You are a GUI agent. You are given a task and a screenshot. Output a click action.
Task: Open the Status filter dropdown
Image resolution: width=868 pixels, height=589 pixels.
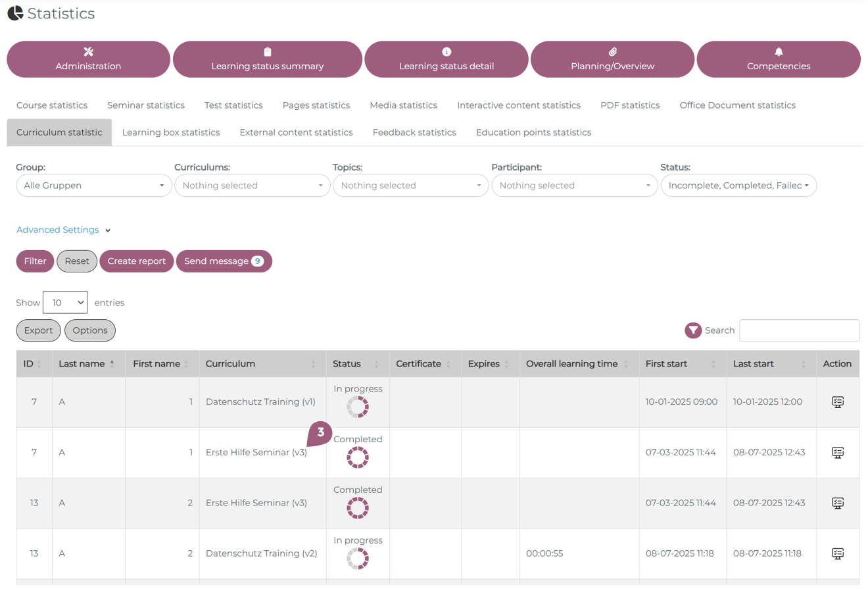[x=738, y=186]
